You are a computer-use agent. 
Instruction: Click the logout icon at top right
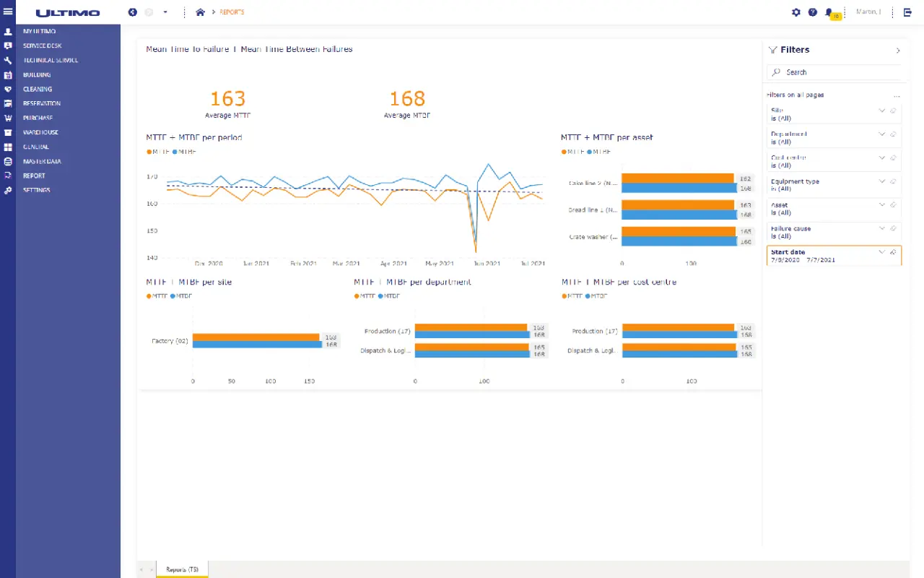click(907, 12)
